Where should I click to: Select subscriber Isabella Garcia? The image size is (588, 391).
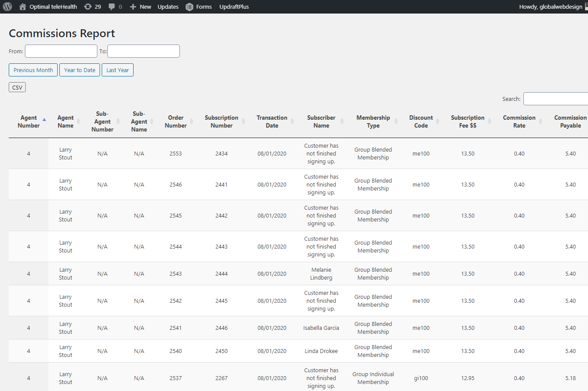[x=321, y=328]
